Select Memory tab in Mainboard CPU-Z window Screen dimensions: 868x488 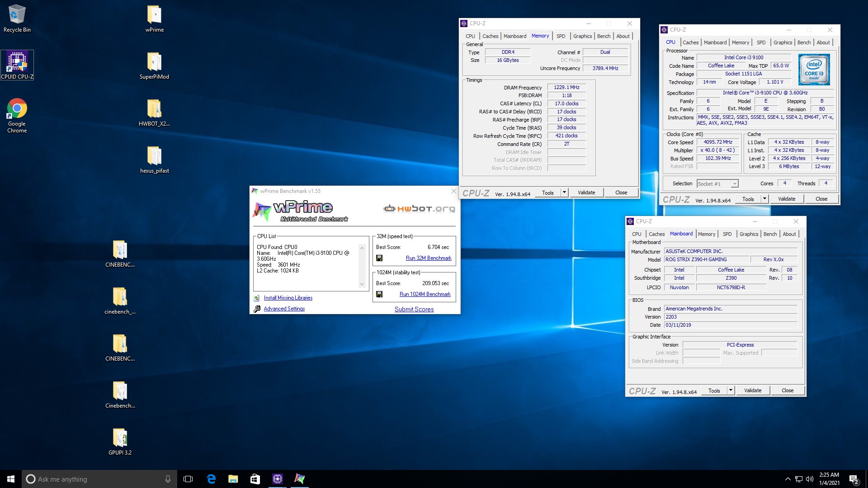tap(706, 234)
